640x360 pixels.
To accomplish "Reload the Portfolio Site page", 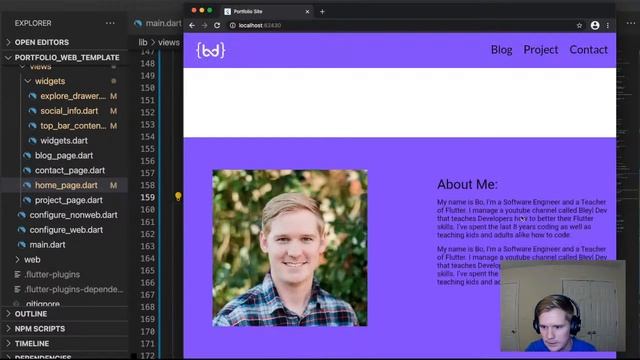I will pyautogui.click(x=217, y=25).
